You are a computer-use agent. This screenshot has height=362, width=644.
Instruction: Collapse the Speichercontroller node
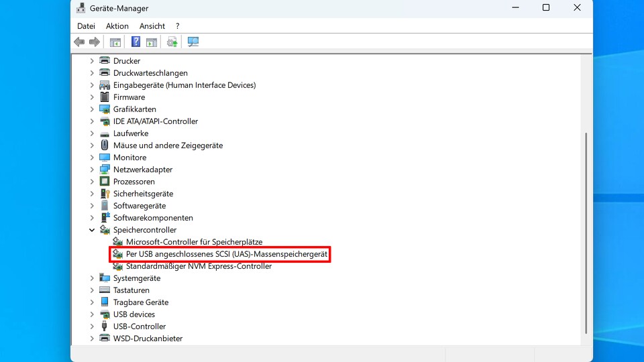tap(92, 230)
